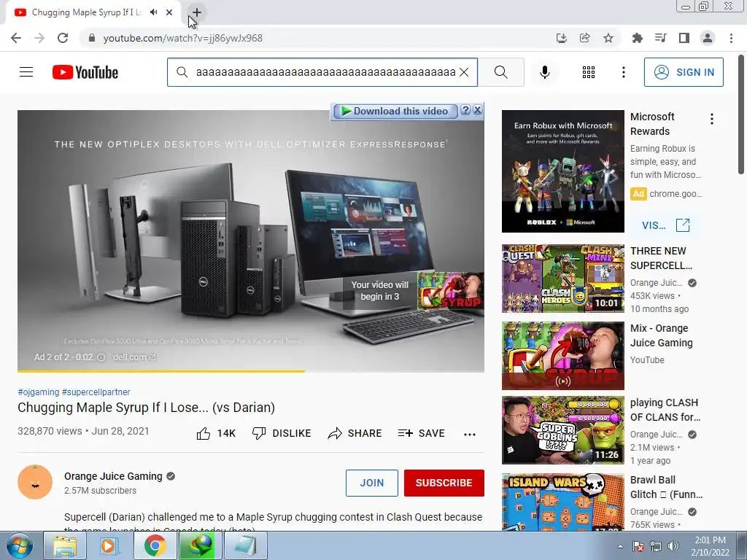Save the video to a playlist
The height and width of the screenshot is (560, 747).
pyautogui.click(x=421, y=433)
